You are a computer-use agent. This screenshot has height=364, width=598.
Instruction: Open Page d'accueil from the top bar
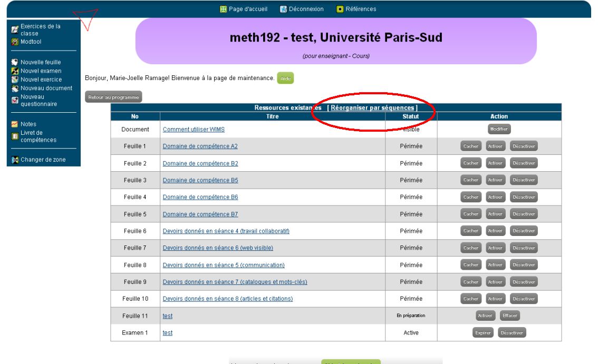pyautogui.click(x=248, y=9)
